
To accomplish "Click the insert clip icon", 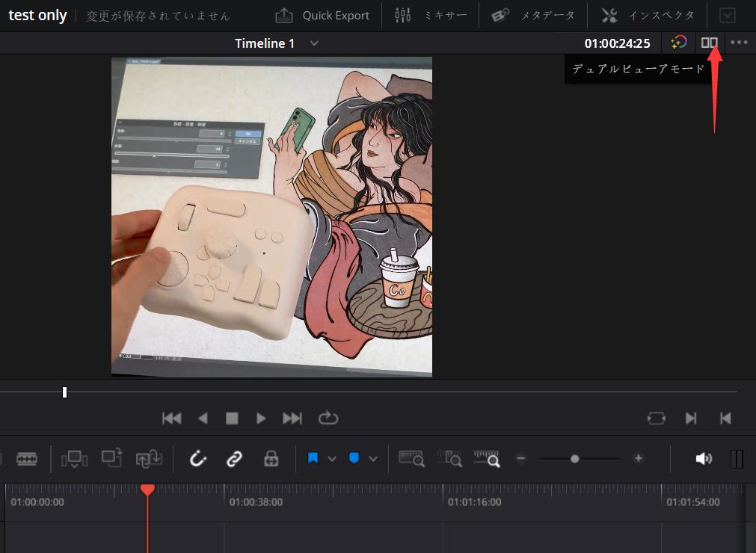I will tap(74, 459).
